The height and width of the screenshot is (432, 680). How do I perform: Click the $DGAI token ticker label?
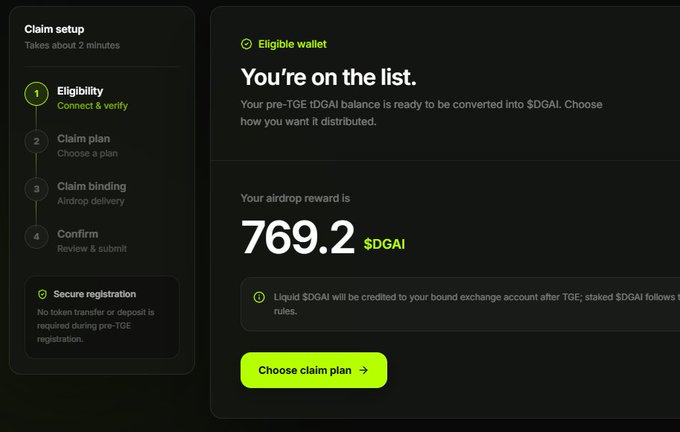384,244
